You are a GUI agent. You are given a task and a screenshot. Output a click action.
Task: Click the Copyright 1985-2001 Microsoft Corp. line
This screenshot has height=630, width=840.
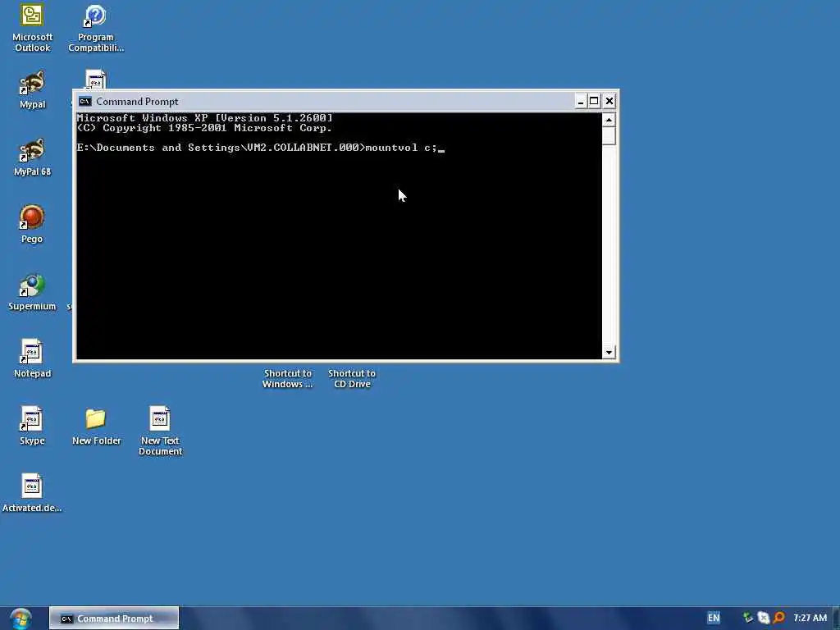(204, 128)
